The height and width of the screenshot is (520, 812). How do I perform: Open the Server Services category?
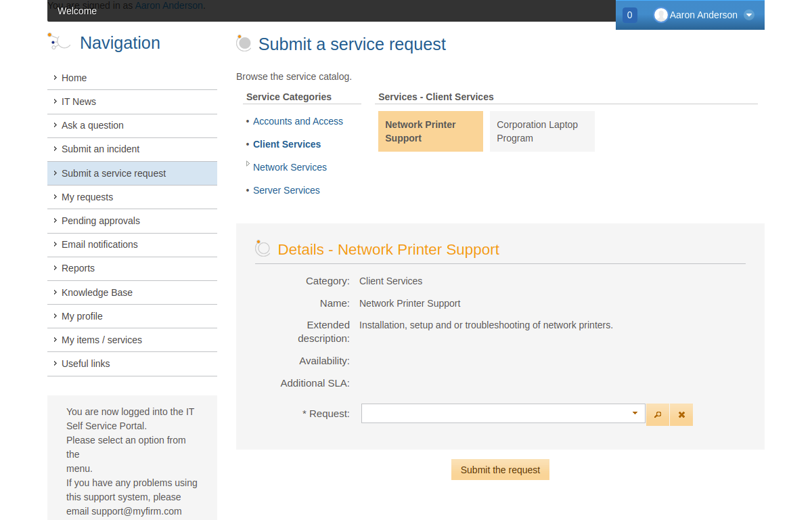coord(286,190)
